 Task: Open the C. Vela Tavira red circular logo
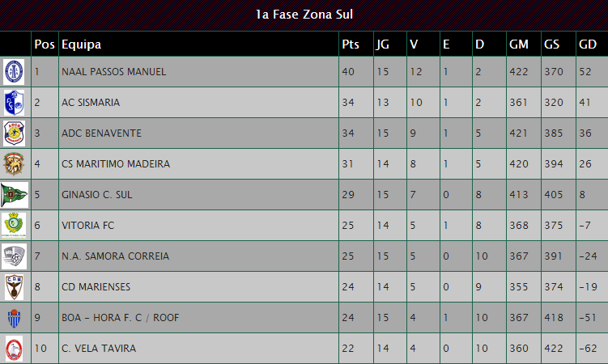(x=14, y=349)
